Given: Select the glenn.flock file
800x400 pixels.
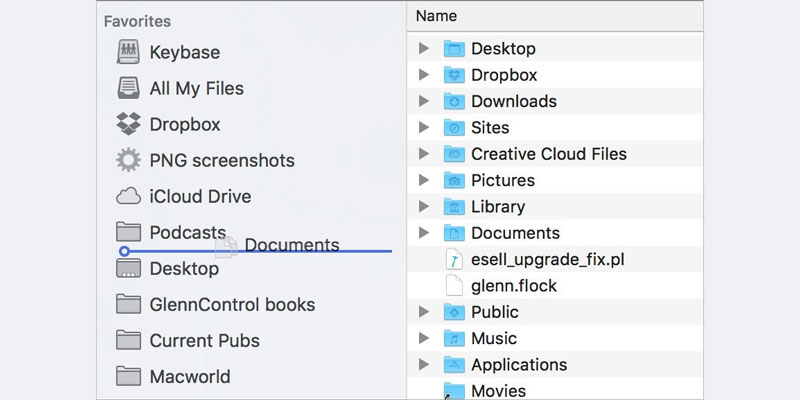Looking at the screenshot, I should coord(514,286).
